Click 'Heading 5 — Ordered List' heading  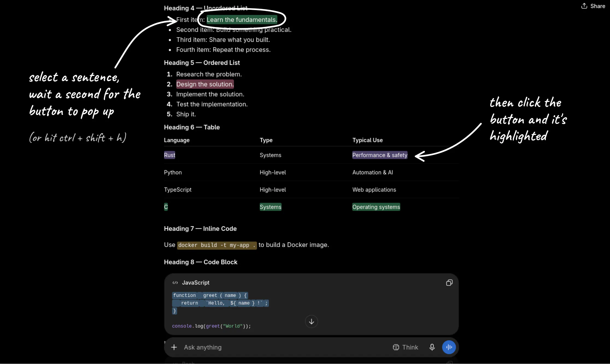[x=202, y=63]
